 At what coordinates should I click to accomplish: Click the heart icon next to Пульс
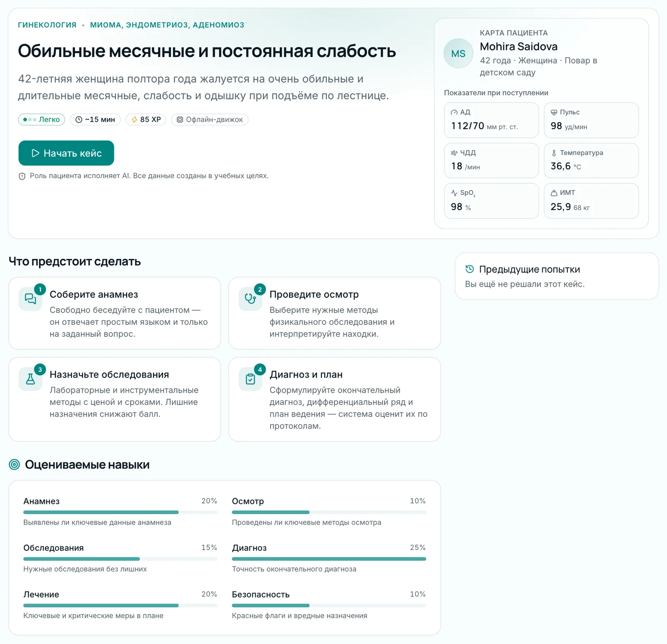pos(554,113)
